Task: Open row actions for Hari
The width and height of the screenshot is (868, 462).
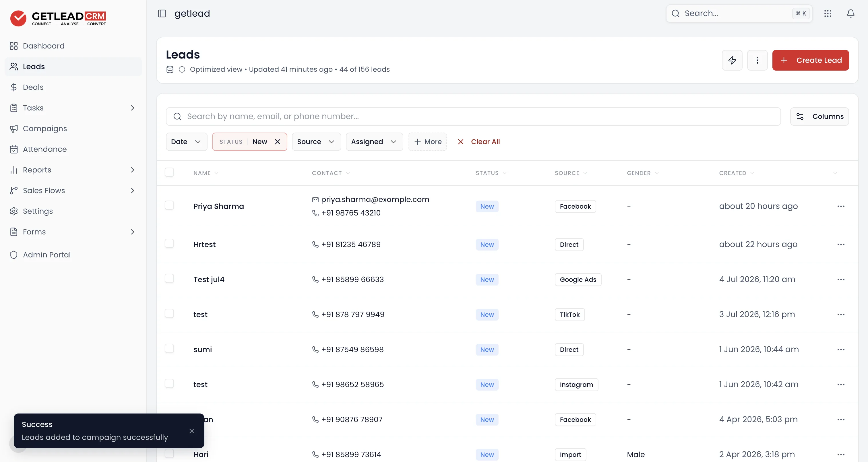Action: point(841,455)
